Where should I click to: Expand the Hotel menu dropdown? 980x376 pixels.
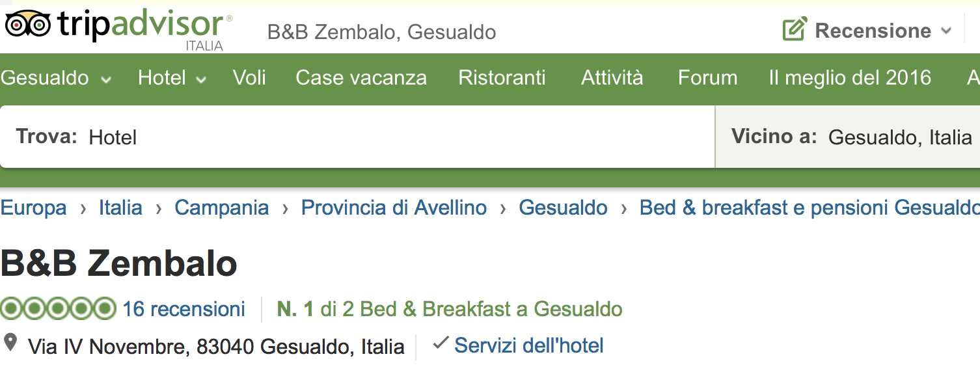point(201,80)
